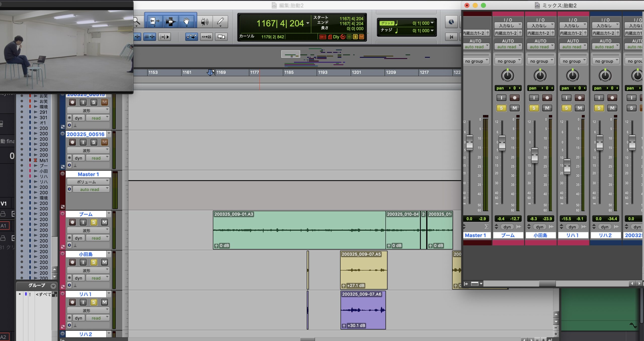Open the グループ panel menu
Viewport: 644px width, 341px height.
pyautogui.click(x=53, y=286)
